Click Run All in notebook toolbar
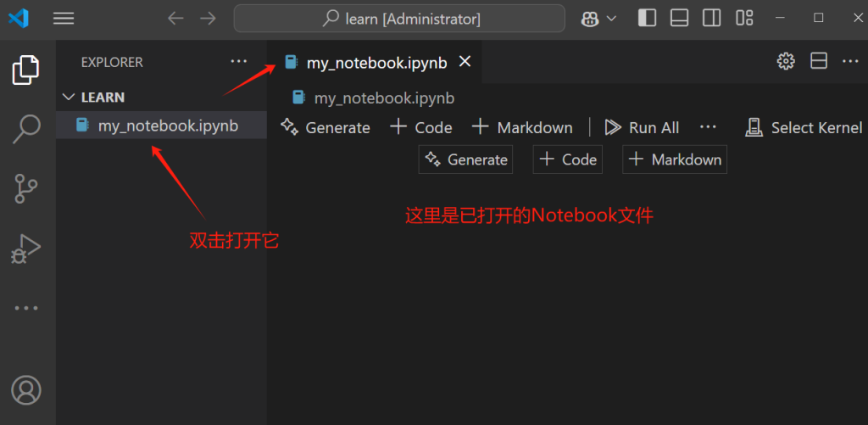Viewport: 868px width, 425px height. [x=643, y=127]
